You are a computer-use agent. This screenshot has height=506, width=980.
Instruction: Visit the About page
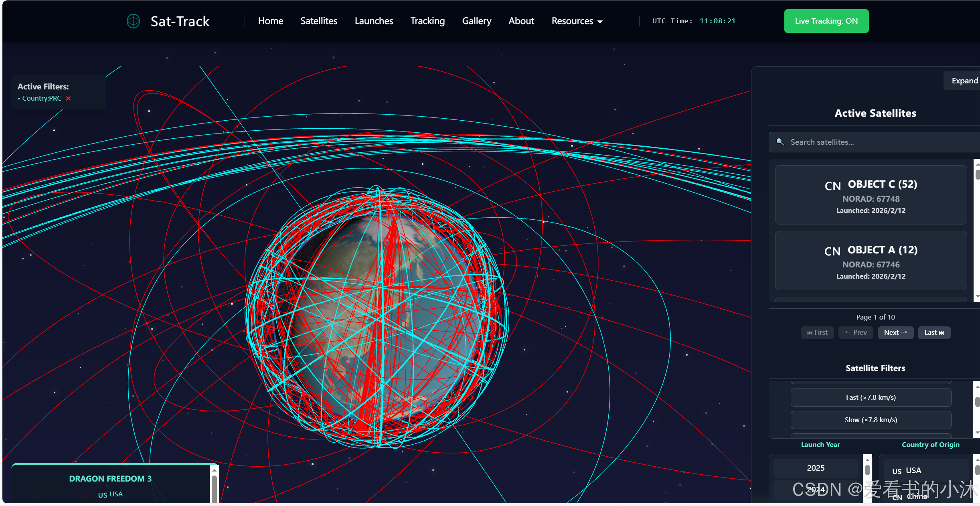tap(521, 21)
